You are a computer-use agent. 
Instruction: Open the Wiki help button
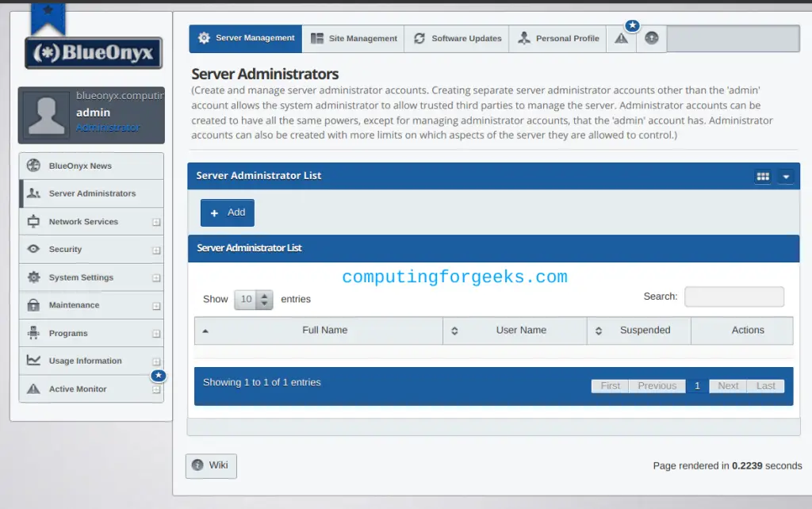pyautogui.click(x=211, y=465)
